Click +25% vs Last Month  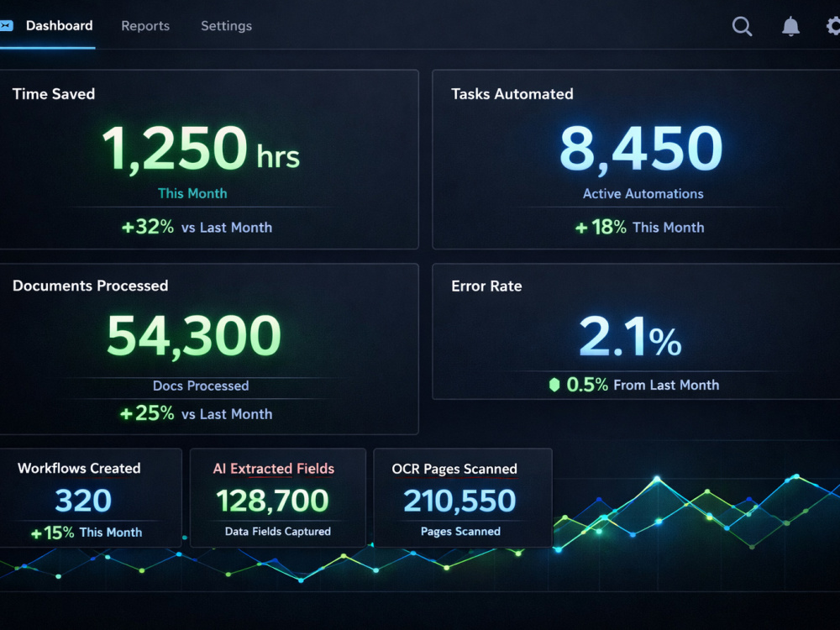click(x=196, y=413)
